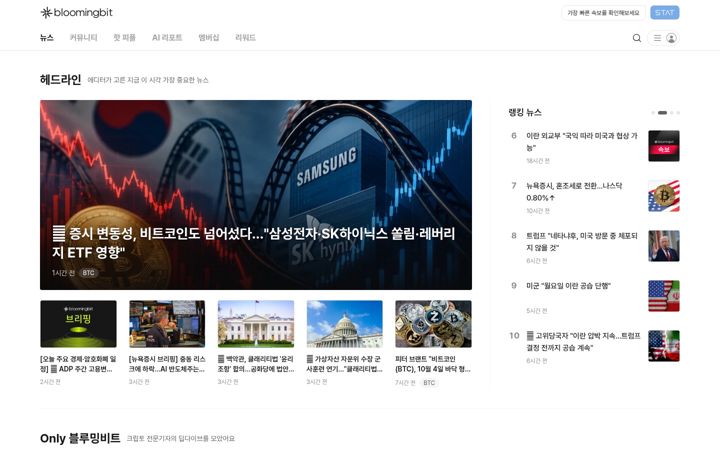The width and height of the screenshot is (720, 450).
Task: Click the BTC tag on main headline
Action: (x=88, y=273)
